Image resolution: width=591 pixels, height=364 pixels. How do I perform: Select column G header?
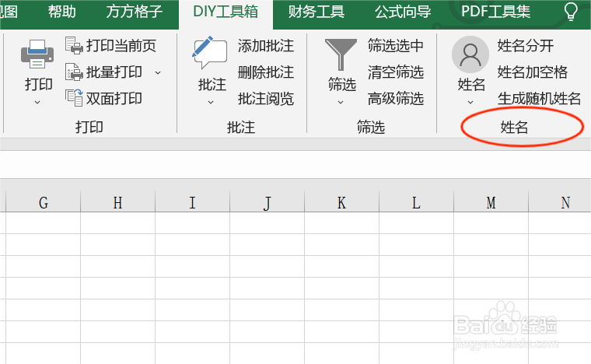click(44, 203)
